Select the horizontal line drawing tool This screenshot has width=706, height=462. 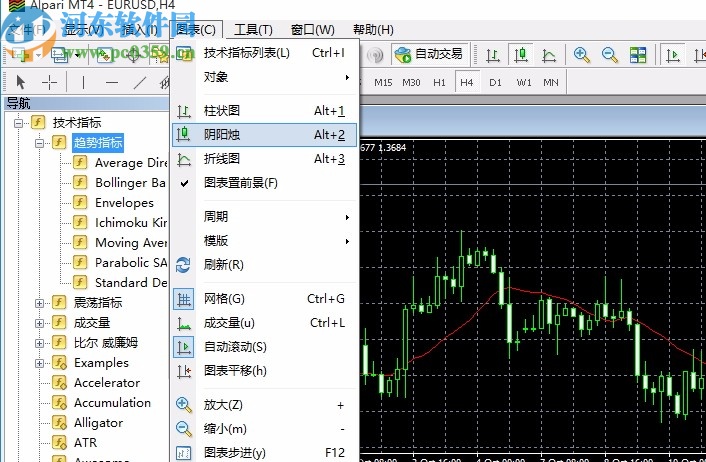pos(112,82)
